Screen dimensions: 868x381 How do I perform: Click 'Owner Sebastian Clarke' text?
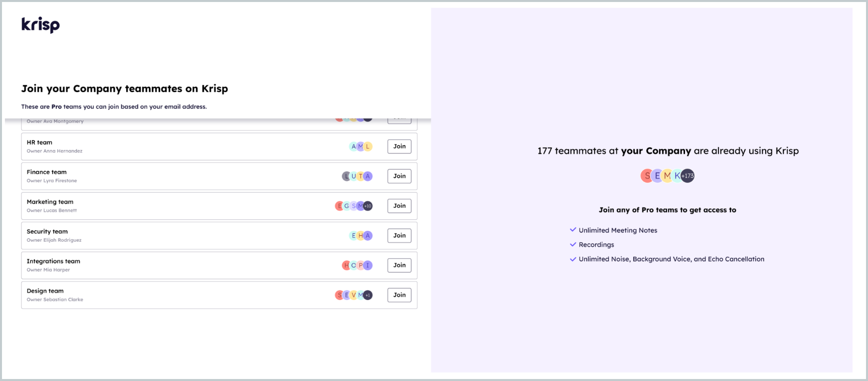click(55, 299)
